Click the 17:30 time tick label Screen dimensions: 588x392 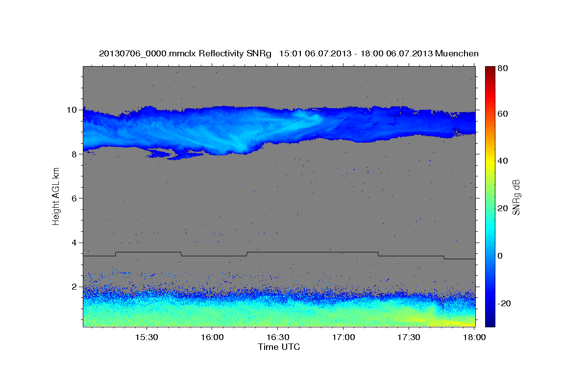(409, 338)
